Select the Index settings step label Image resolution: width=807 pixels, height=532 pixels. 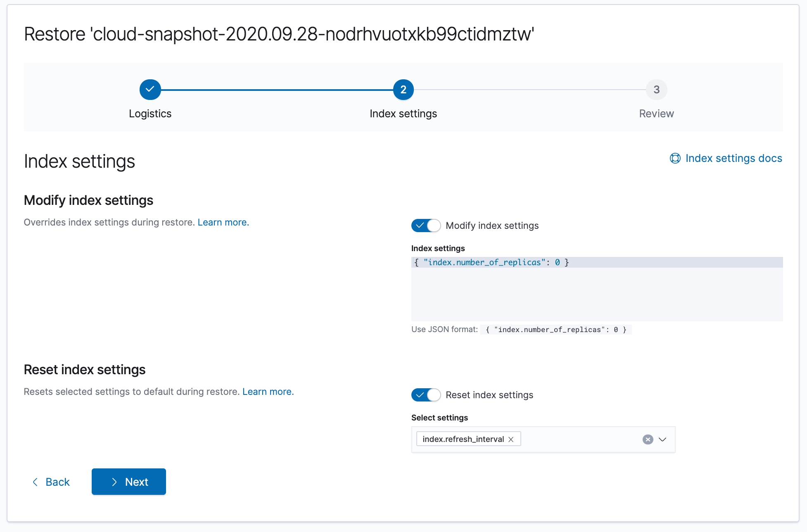403,114
